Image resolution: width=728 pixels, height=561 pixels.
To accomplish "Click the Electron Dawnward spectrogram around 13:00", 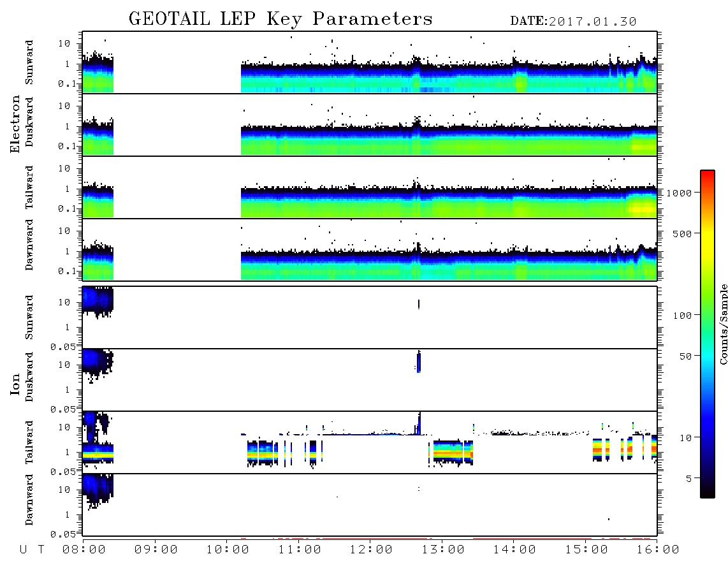I will pyautogui.click(x=442, y=265).
